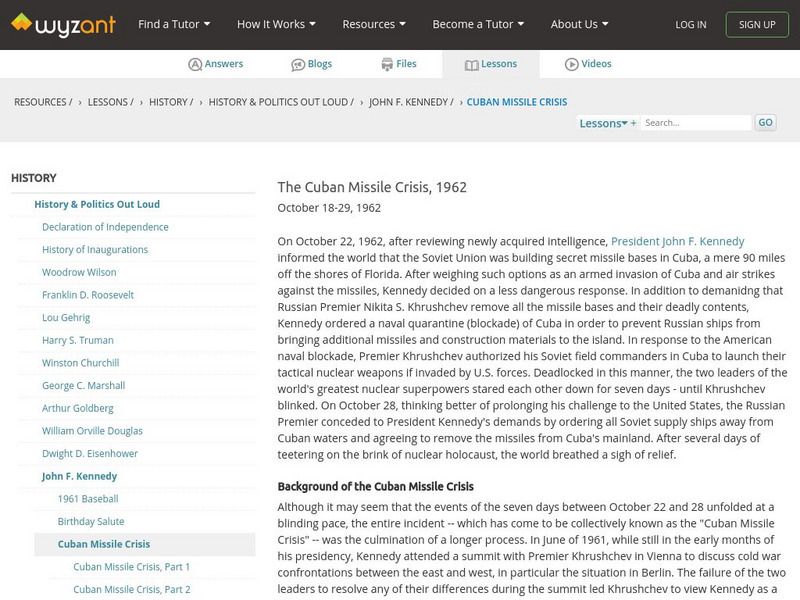Open Franklin D. Roosevelt lesson
Screen dimensions: 800x600
tap(88, 295)
